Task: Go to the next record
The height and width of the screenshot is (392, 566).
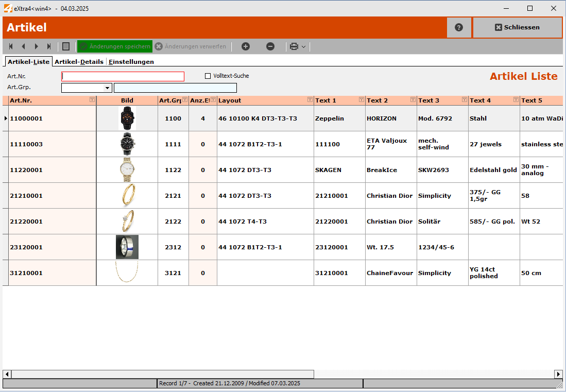Action: point(37,46)
